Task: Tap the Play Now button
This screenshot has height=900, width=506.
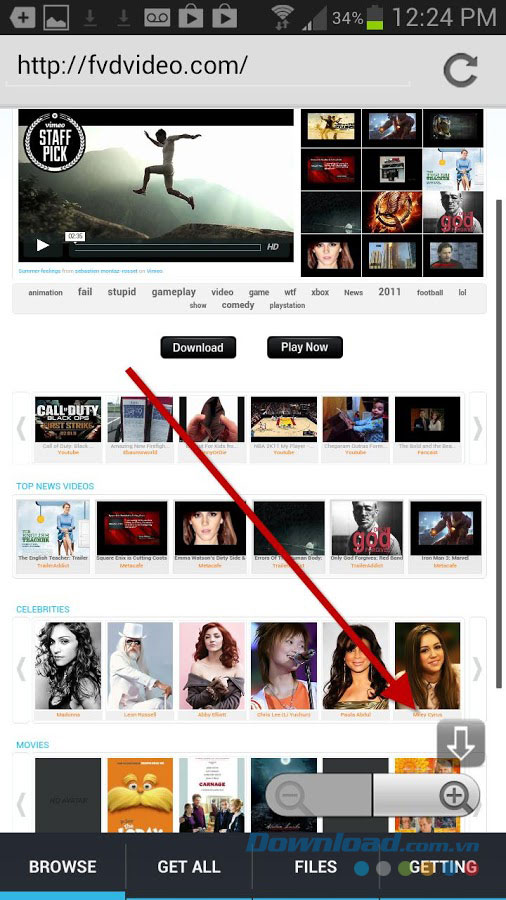Action: (305, 347)
